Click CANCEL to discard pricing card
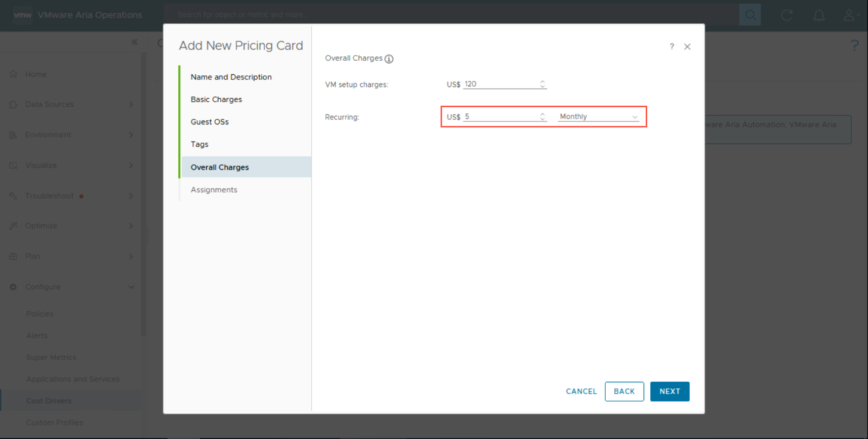Screen dimensions: 868x439 pyautogui.click(x=581, y=391)
